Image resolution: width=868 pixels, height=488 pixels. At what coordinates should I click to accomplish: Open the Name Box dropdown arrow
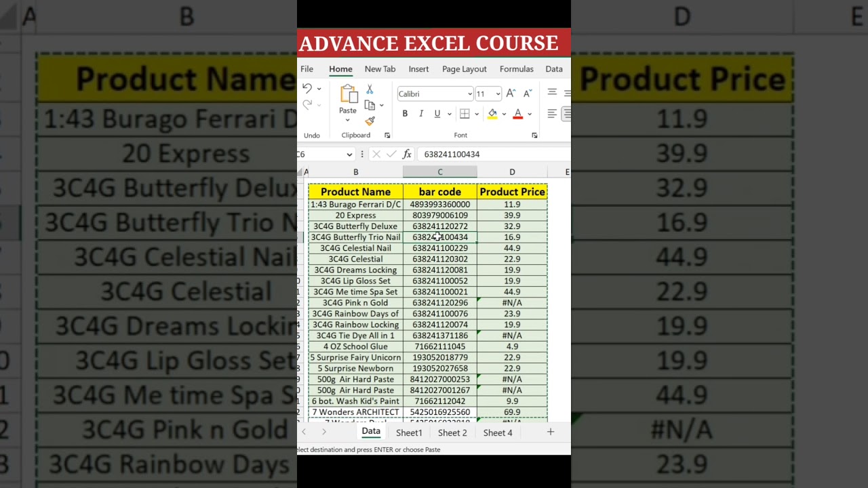pos(349,155)
